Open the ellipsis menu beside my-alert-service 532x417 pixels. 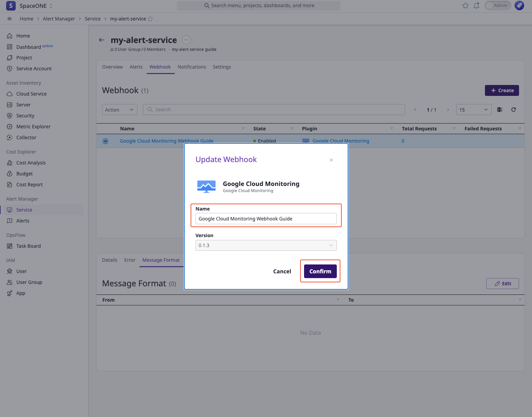point(186,40)
